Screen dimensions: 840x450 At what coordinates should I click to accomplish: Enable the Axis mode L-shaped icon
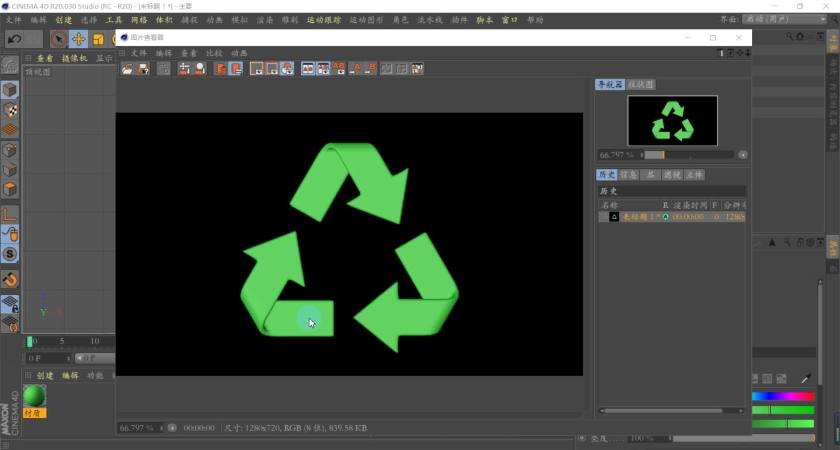tap(10, 215)
